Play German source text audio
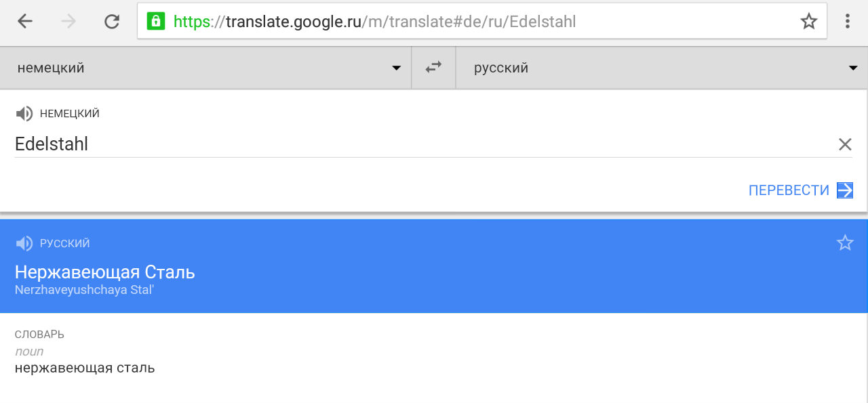Viewport: 868px width, 403px height. (24, 114)
